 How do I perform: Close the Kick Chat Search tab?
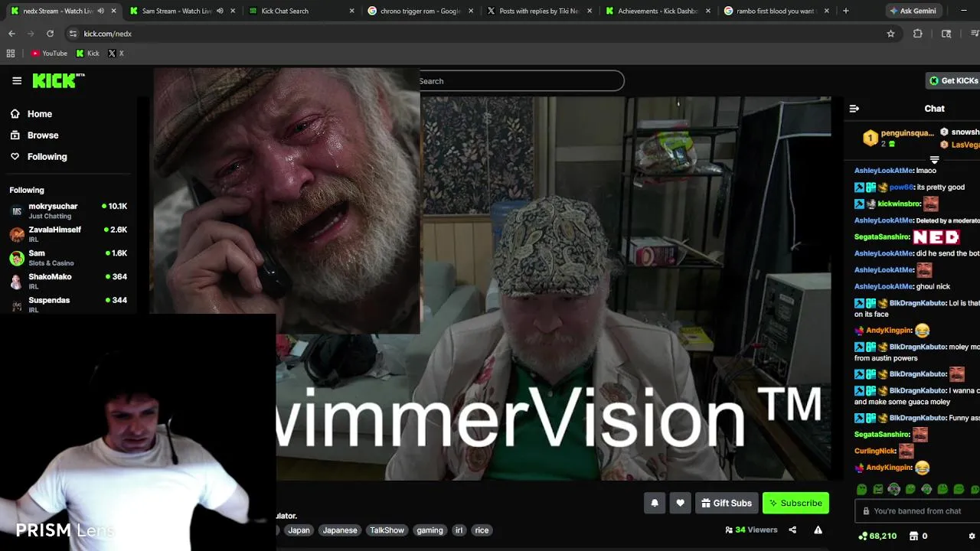[352, 11]
